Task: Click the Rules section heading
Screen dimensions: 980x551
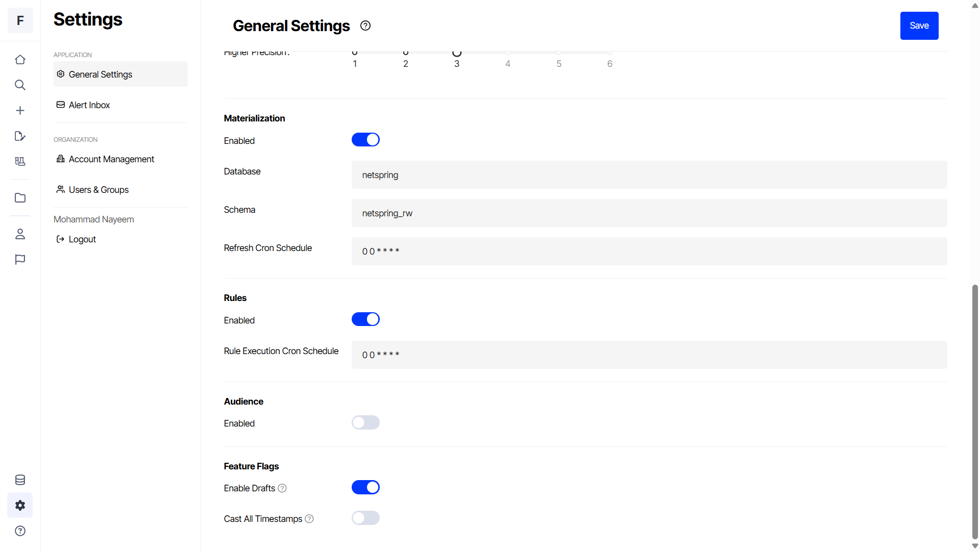Action: tap(235, 298)
